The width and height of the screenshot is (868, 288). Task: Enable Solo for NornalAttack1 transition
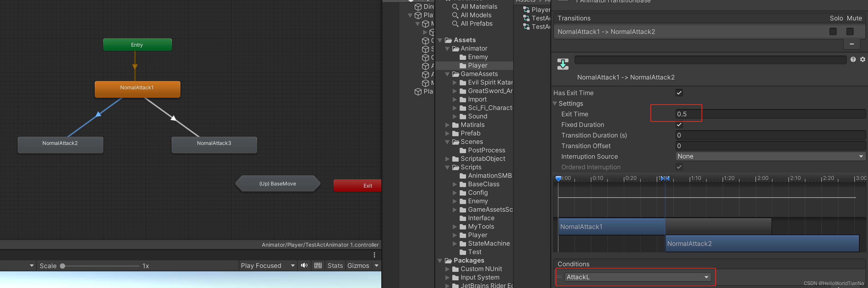(x=833, y=32)
